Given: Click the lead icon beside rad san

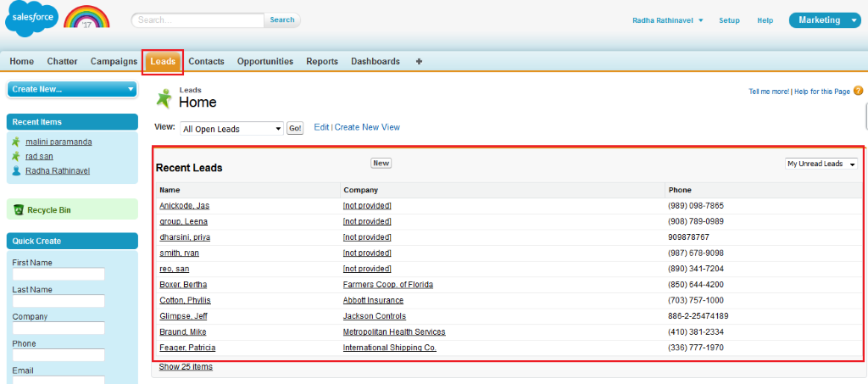Looking at the screenshot, I should click(x=16, y=156).
